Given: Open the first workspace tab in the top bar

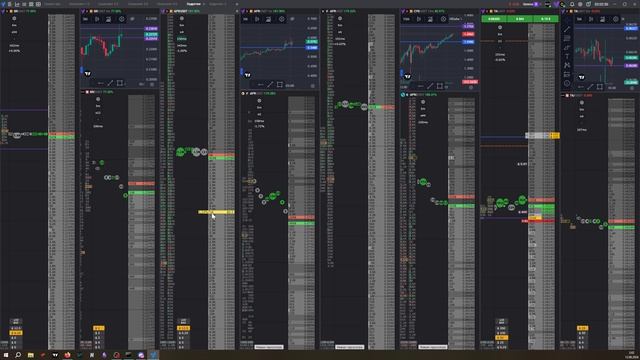Looking at the screenshot, I should coord(52,4).
